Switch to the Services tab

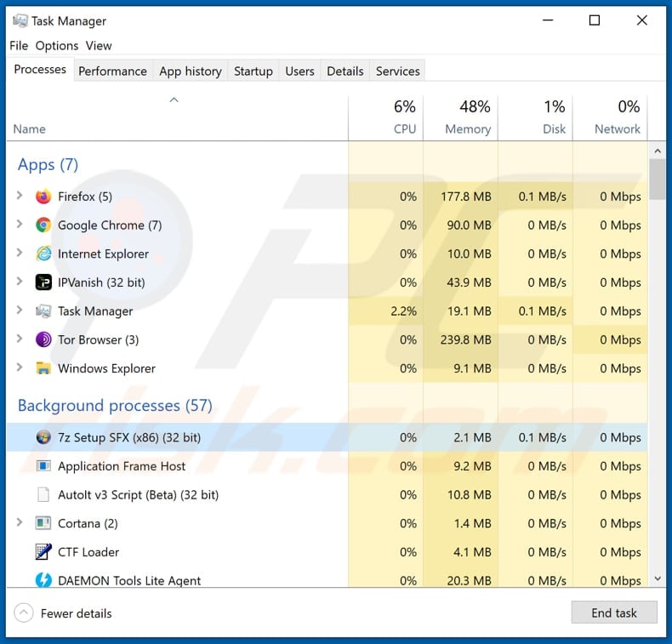(398, 71)
